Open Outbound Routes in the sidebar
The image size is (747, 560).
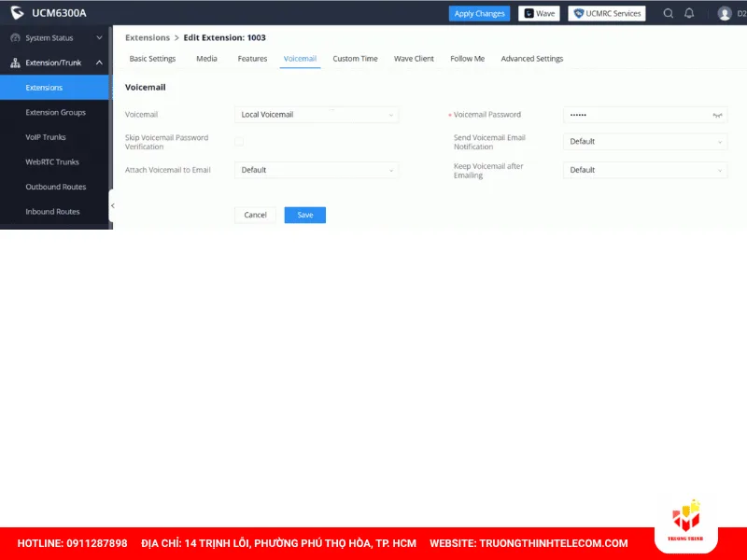[x=54, y=187]
